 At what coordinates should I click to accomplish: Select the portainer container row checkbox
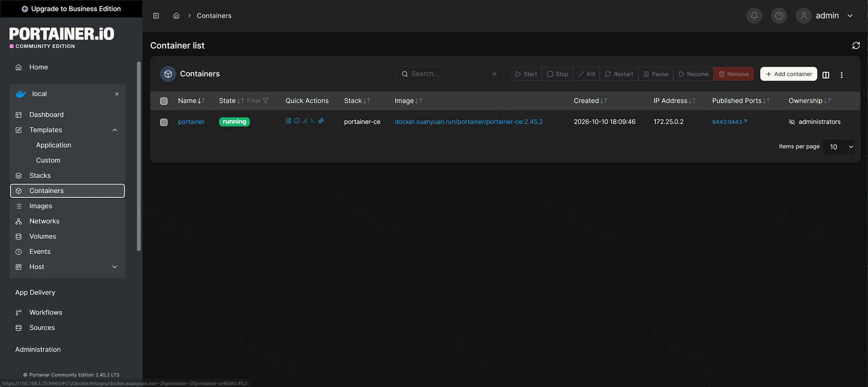[164, 122]
